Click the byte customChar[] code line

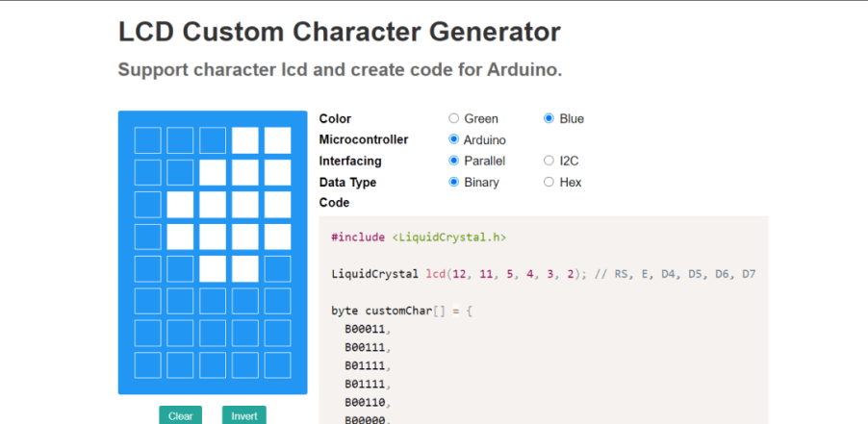pyautogui.click(x=402, y=311)
